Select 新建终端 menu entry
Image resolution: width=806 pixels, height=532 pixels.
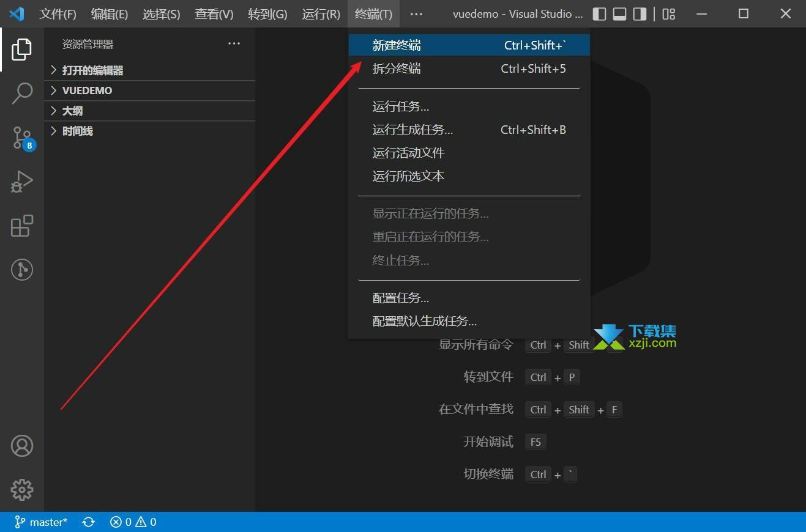tap(469, 45)
